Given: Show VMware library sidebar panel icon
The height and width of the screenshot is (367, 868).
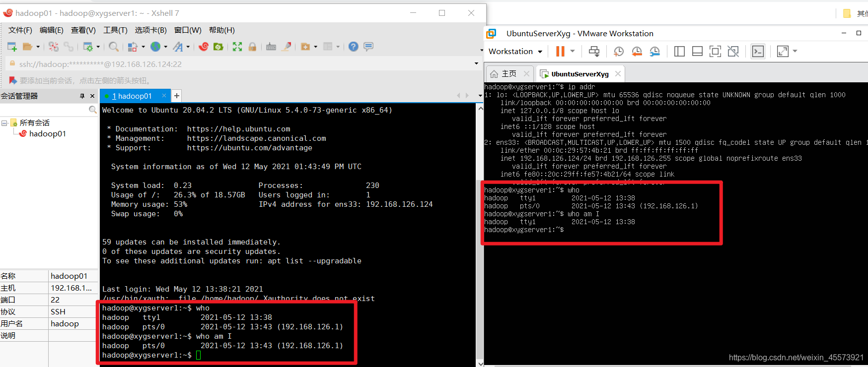Looking at the screenshot, I should point(679,51).
